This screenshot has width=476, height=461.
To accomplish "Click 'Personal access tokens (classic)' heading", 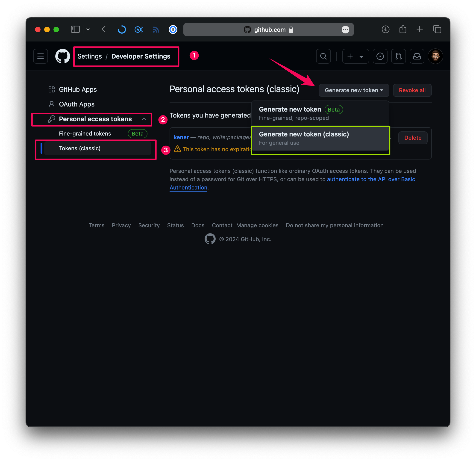I will click(x=234, y=89).
